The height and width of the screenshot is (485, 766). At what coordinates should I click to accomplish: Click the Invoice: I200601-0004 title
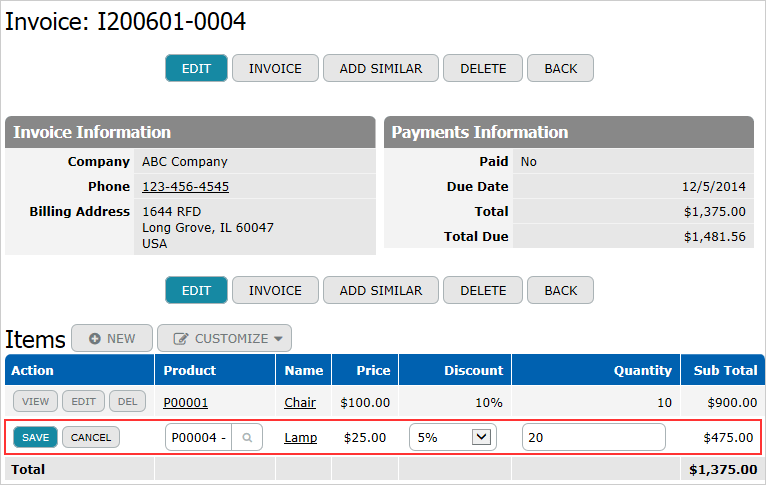[x=126, y=21]
